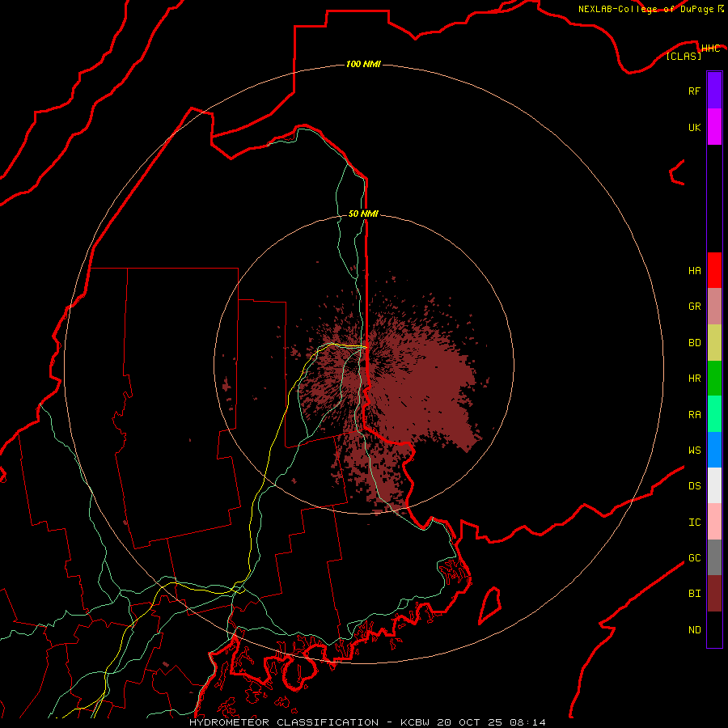Click the WS blue legend swatch

(714, 450)
